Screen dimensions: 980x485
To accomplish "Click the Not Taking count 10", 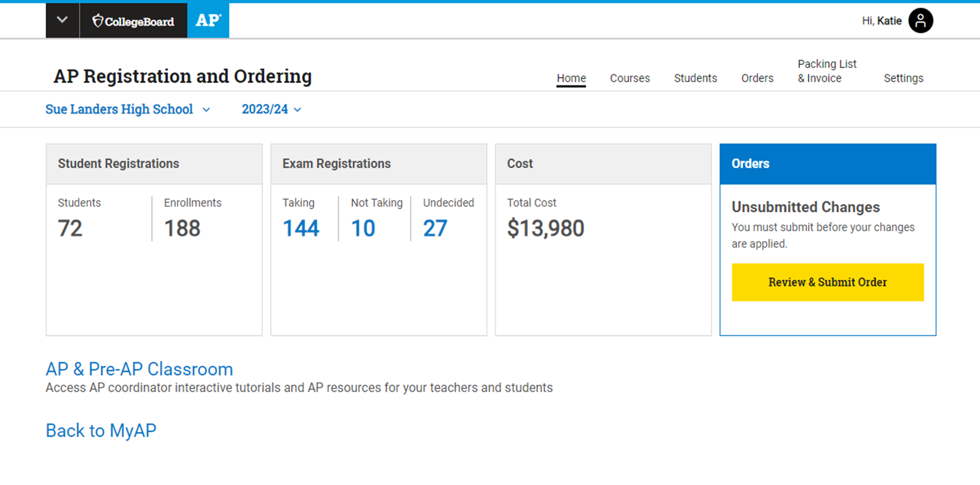I will point(363,228).
